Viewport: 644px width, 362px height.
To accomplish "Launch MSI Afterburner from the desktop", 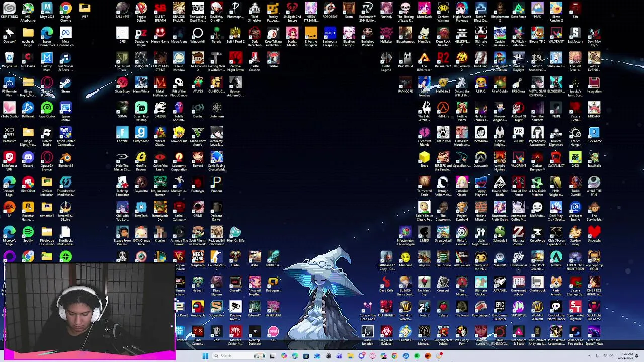I will [28, 11].
